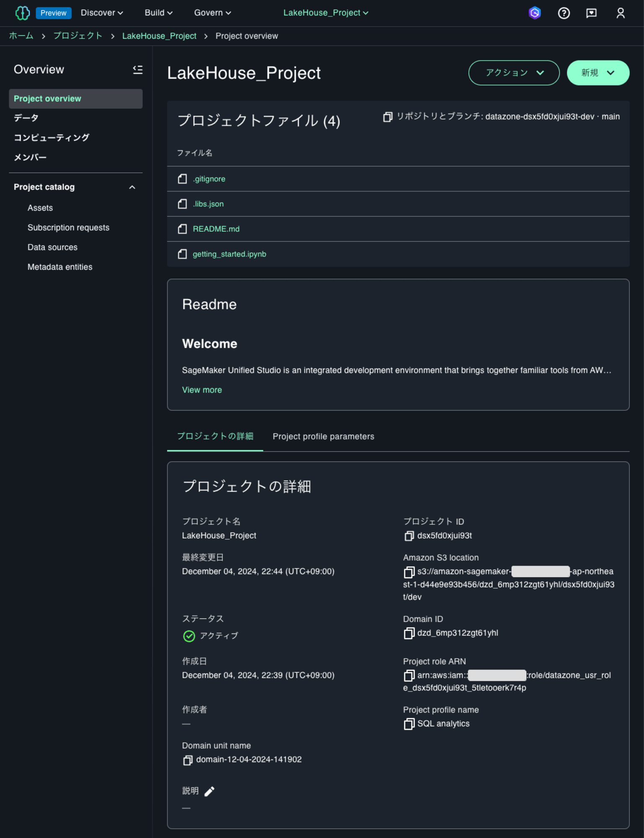This screenshot has height=838, width=644.
Task: Copy the repository and branch name
Action: tap(388, 117)
